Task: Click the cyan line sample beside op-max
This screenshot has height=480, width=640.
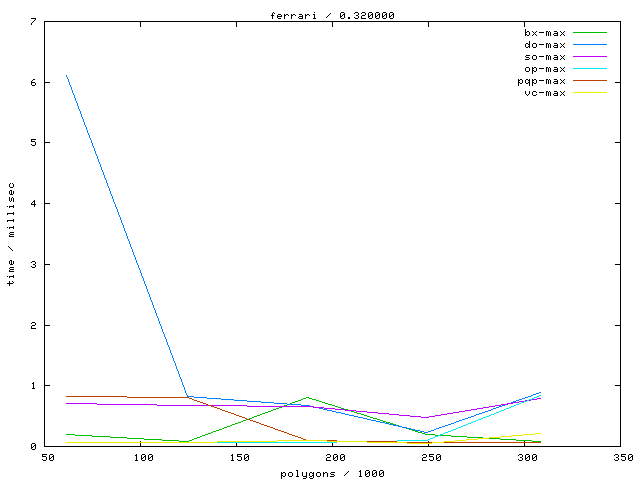Action: coord(590,68)
